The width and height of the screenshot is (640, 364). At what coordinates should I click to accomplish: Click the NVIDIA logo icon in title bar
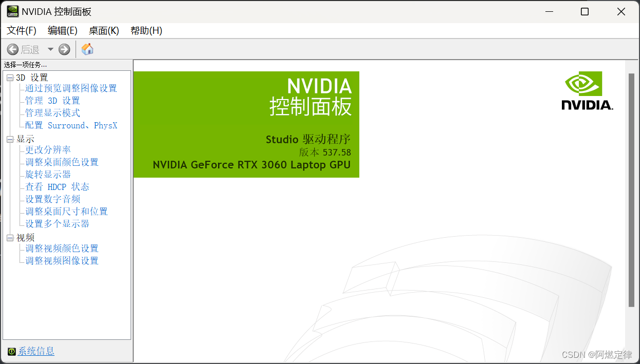click(12, 11)
